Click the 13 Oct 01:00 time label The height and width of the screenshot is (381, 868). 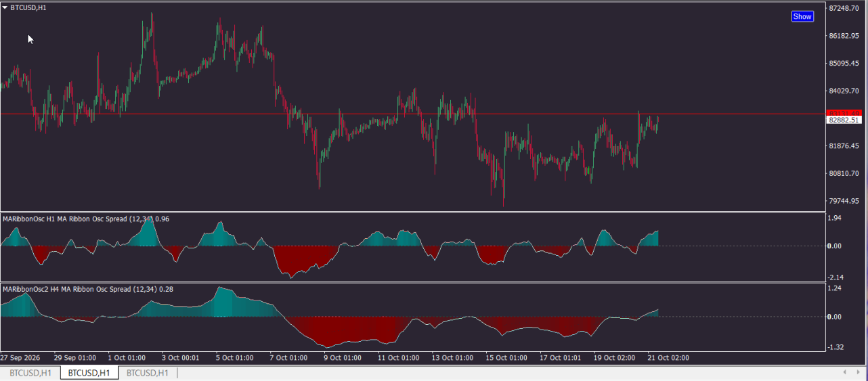pyautogui.click(x=452, y=358)
